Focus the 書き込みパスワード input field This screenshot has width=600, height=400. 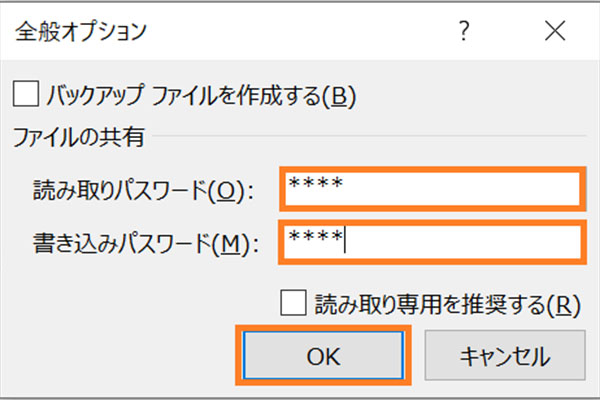[432, 241]
